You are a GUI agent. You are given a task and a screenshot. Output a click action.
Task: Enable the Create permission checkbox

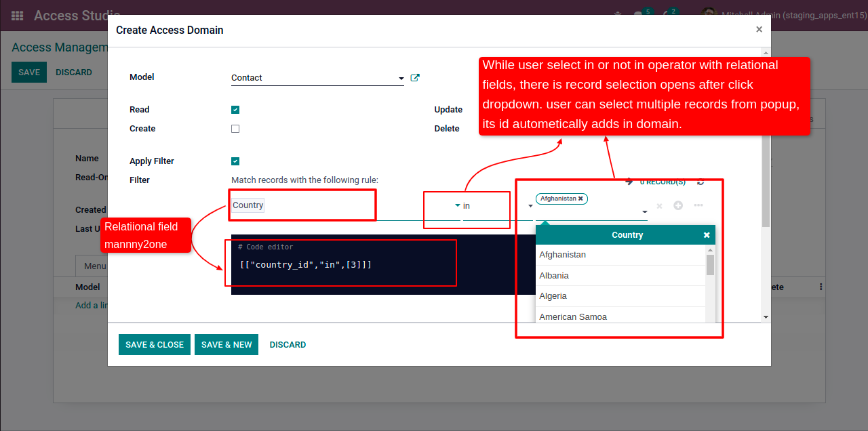[x=235, y=129]
